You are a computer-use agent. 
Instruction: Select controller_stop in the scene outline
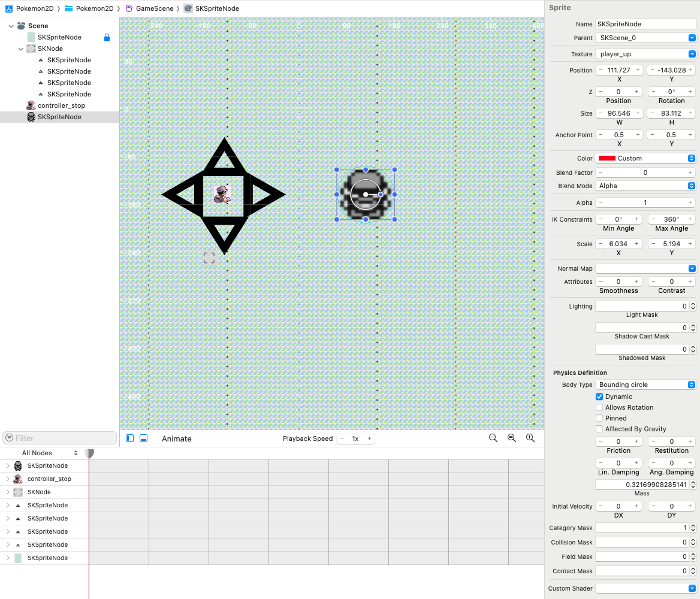click(x=61, y=105)
